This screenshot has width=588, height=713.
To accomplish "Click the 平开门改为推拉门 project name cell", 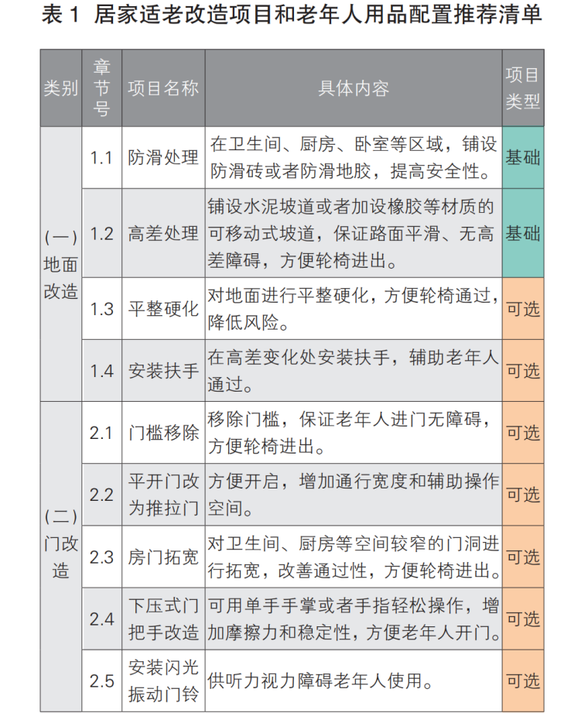I will point(163,495).
